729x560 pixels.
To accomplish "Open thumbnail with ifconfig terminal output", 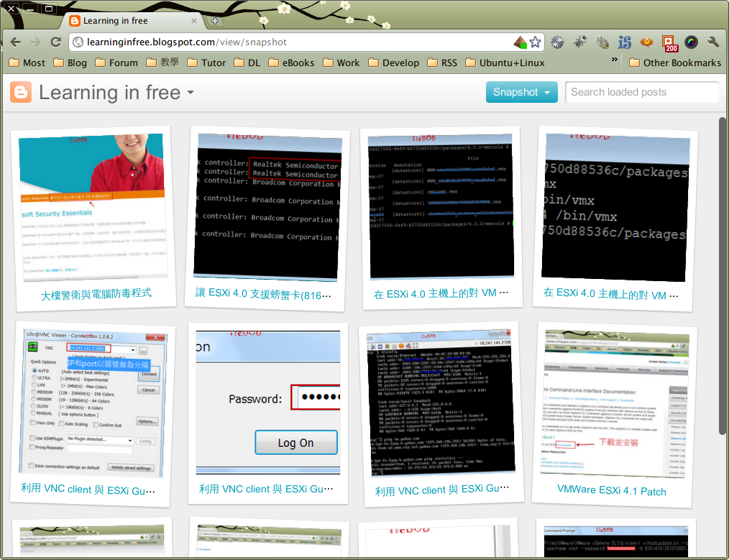I will tap(440, 403).
